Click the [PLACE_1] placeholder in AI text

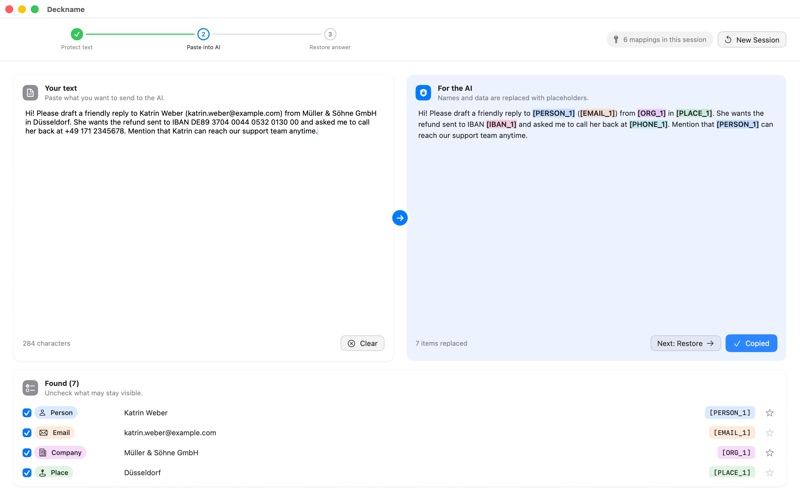coord(694,113)
